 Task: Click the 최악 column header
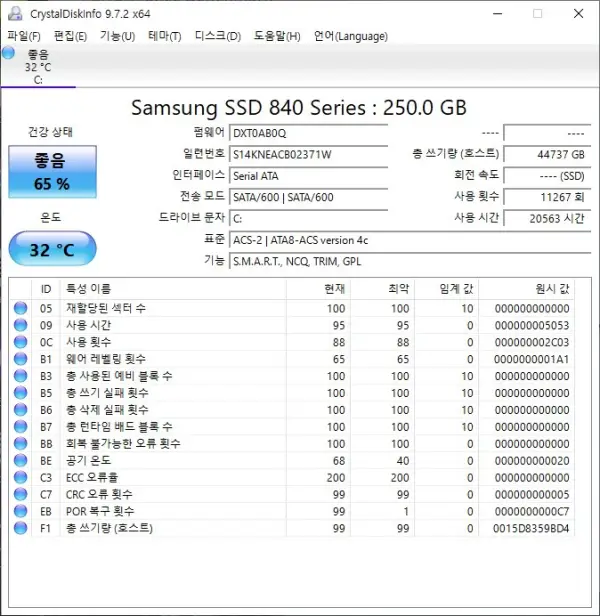coord(382,289)
